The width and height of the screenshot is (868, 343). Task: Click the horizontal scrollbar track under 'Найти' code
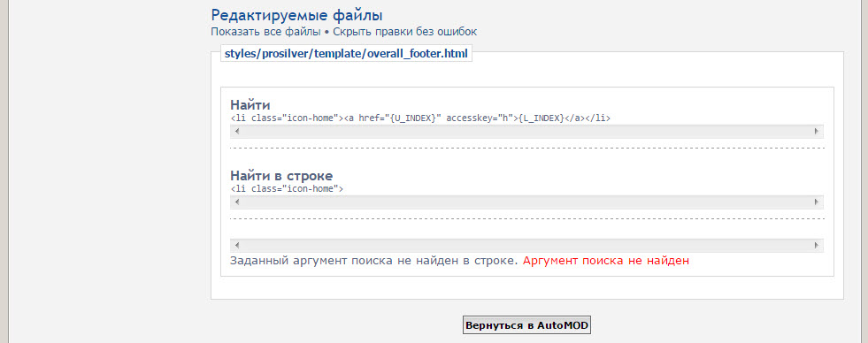click(526, 132)
